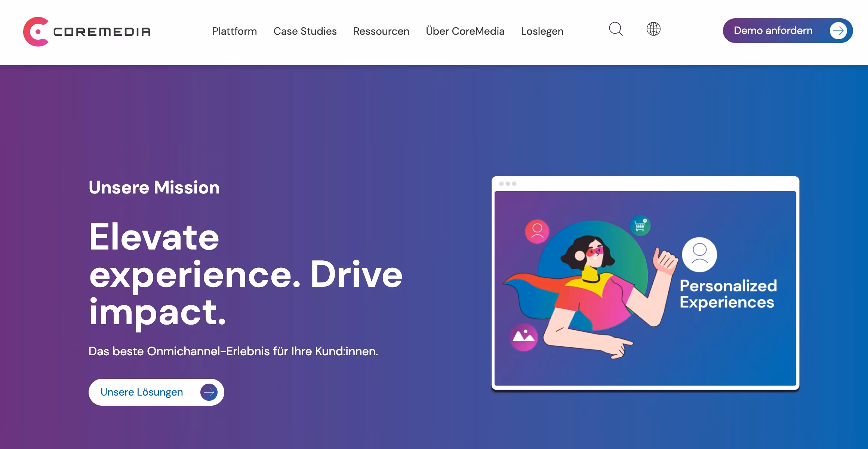Open the search magnifier icon
This screenshot has height=449, width=868.
tap(616, 29)
